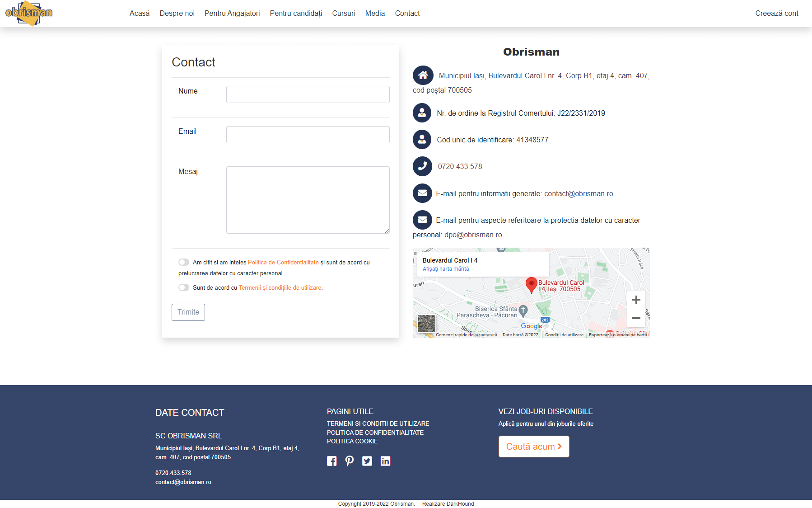Focus the Nume input field
The image size is (812, 508).
pos(308,94)
